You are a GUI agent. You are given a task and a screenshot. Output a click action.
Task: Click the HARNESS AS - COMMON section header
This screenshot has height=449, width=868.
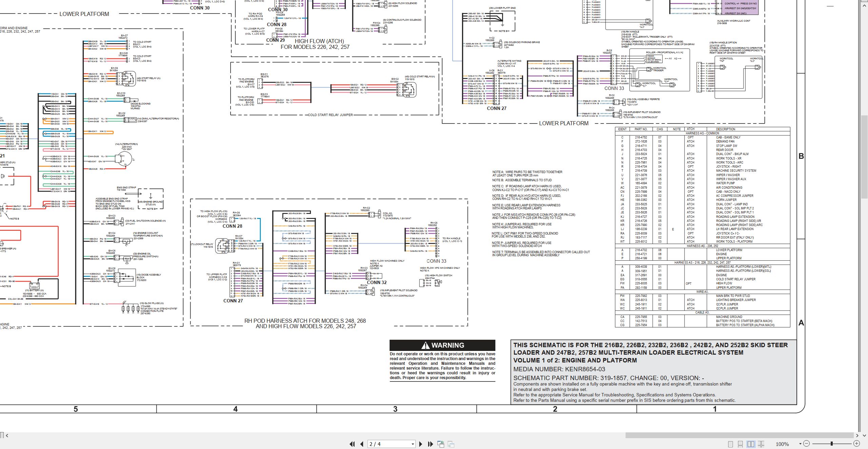(x=702, y=133)
